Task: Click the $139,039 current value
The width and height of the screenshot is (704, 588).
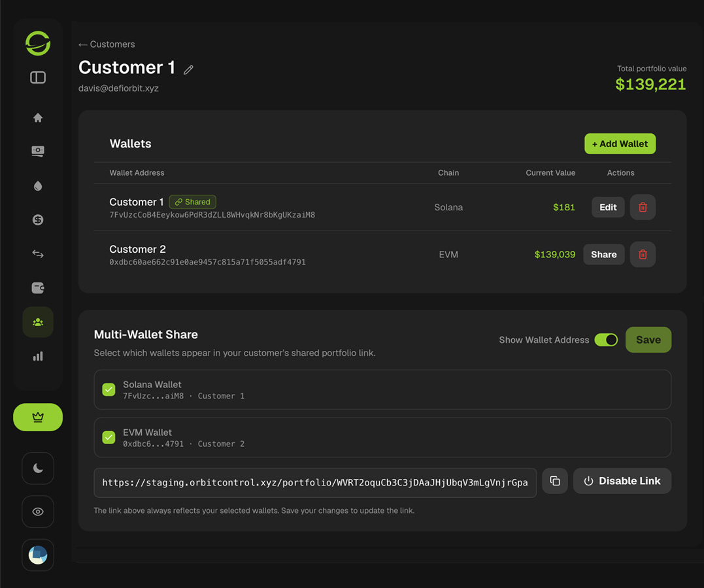Action: 554,255
